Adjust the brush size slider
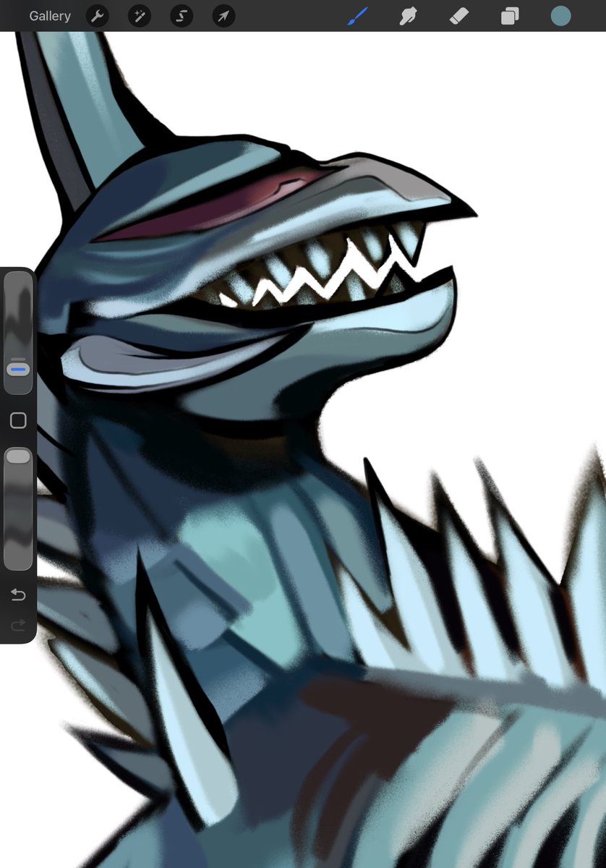Screen dimensions: 606x868 pyautogui.click(x=18, y=333)
